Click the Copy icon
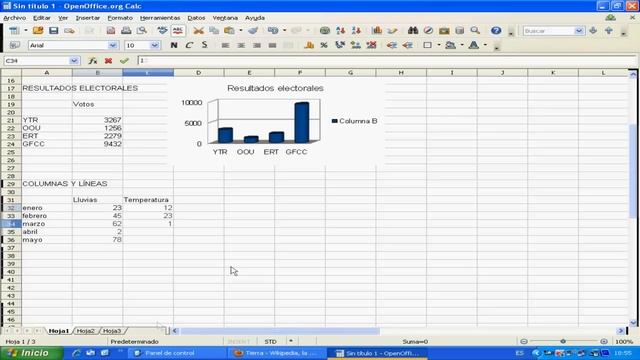The width and height of the screenshot is (640, 360). (x=214, y=31)
